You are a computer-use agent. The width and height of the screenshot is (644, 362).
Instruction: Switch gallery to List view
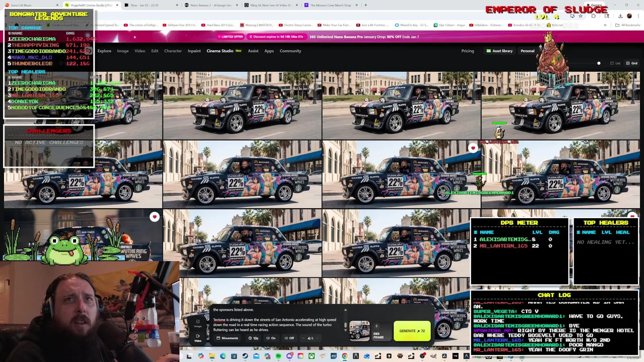pyautogui.click(x=615, y=63)
